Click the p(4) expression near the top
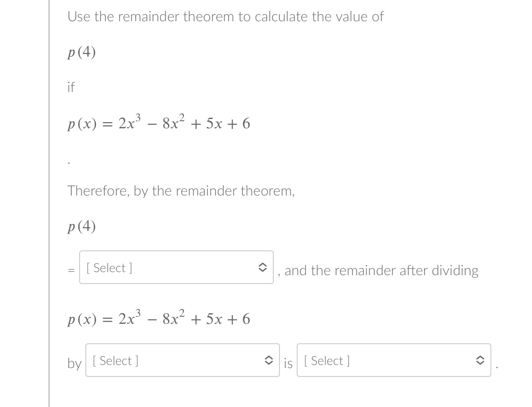Viewport: 532px width, 407px height. (x=81, y=52)
